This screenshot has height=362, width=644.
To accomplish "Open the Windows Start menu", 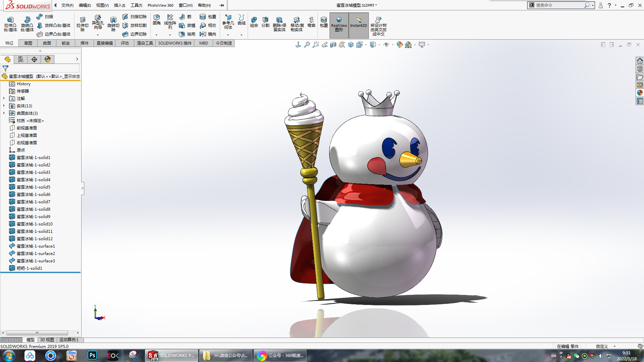I will coord(9,355).
